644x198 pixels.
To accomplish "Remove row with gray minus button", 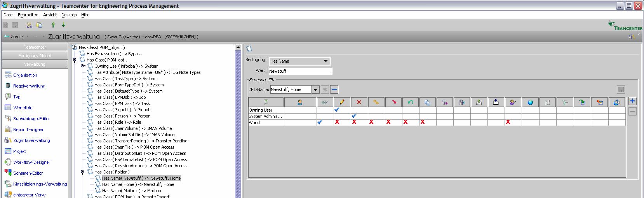I will [x=632, y=112].
